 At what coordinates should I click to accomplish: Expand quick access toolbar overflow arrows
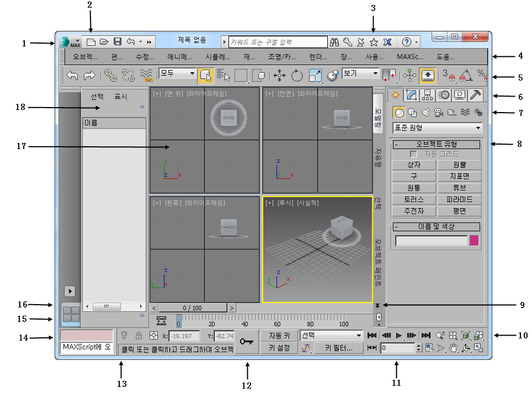coord(149,42)
